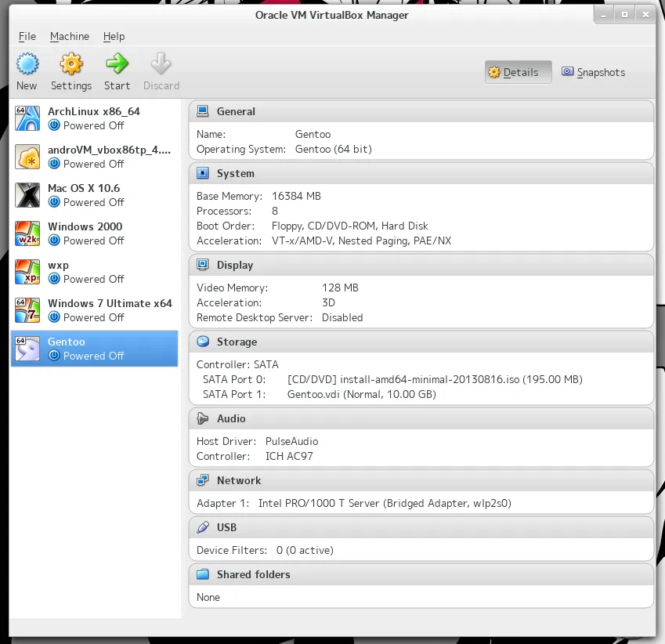Image resolution: width=665 pixels, height=644 pixels.
Task: Click the Windows 7 Ultimate x64 icon
Action: click(x=27, y=310)
